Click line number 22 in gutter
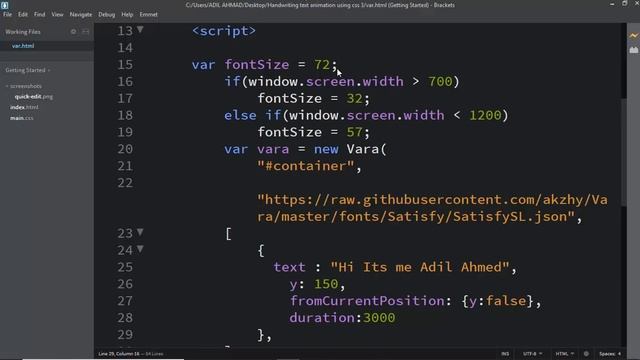The width and height of the screenshot is (640, 360). coord(125,183)
